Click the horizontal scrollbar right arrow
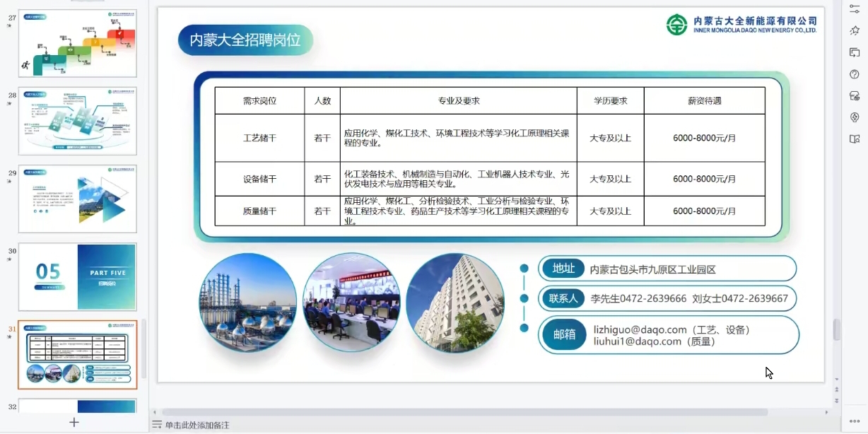 [827, 412]
